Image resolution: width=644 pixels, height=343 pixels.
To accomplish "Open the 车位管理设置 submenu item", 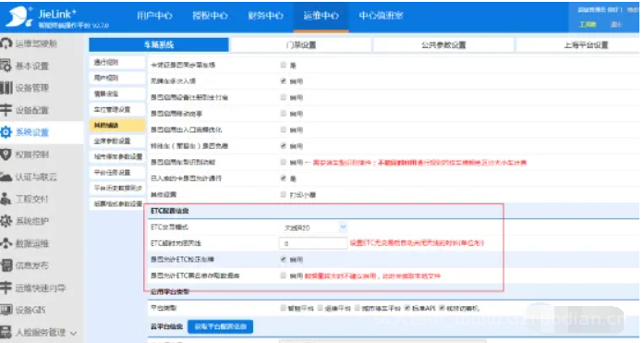I will [x=117, y=110].
